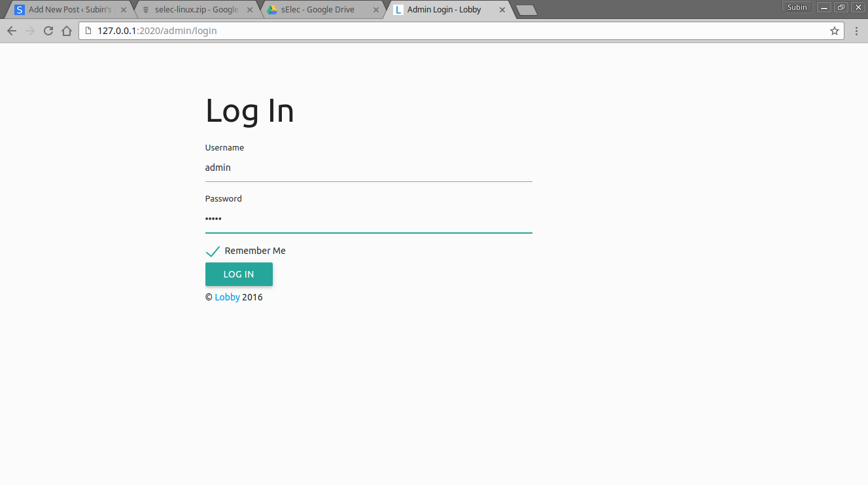Click the Remember Me label text
Screen dimensions: 868x485
pyautogui.click(x=255, y=251)
